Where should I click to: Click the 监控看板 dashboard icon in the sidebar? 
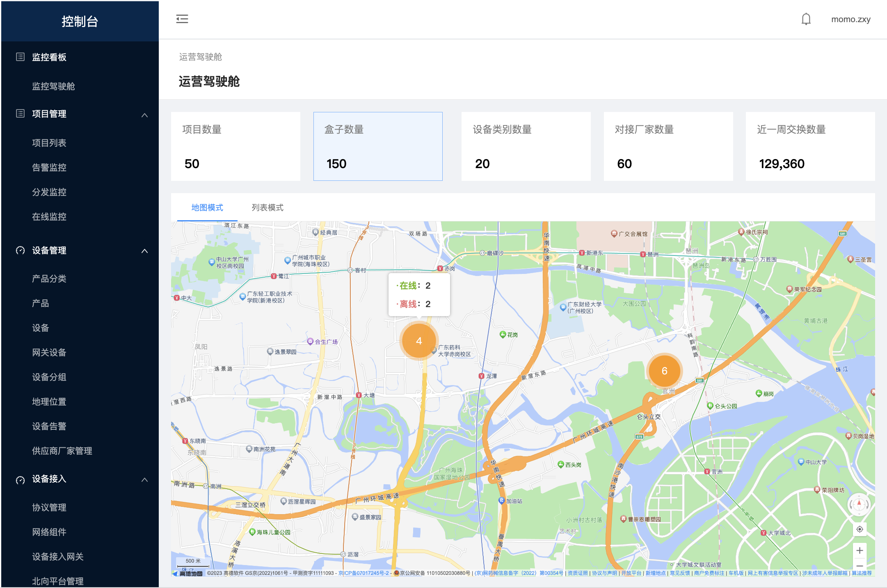pos(20,57)
